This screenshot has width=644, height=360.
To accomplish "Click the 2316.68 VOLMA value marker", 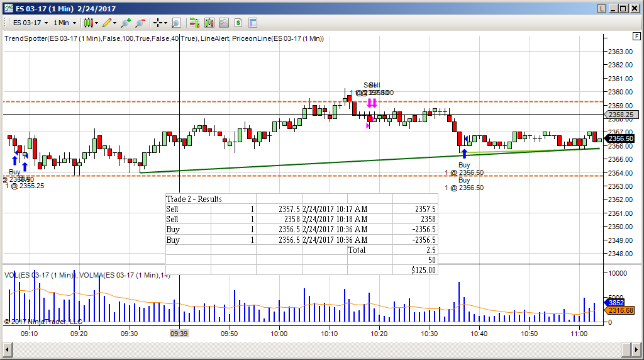I will pyautogui.click(x=619, y=310).
